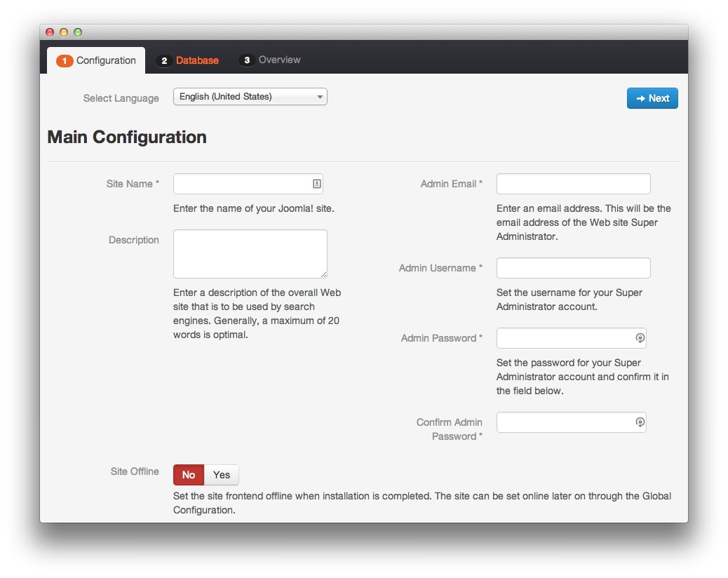Click the Admin Username field

(573, 268)
